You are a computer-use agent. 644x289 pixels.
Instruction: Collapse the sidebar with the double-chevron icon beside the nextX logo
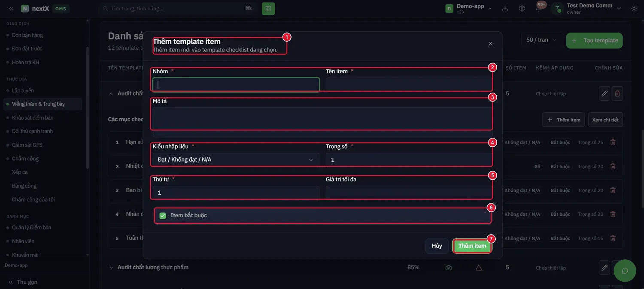(11, 9)
